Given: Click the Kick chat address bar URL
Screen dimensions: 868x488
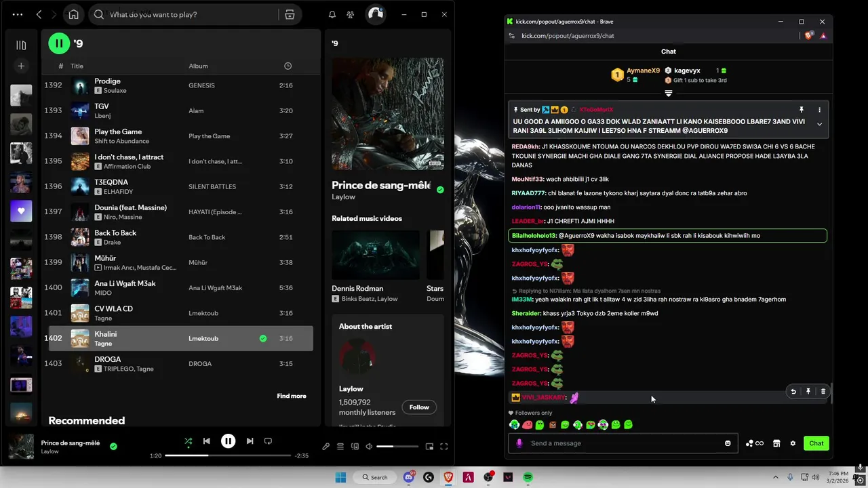Looking at the screenshot, I should [568, 36].
